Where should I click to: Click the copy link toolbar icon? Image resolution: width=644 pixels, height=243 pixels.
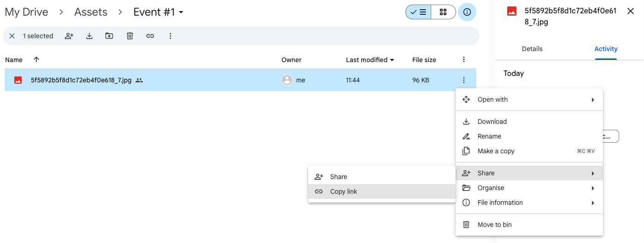150,36
